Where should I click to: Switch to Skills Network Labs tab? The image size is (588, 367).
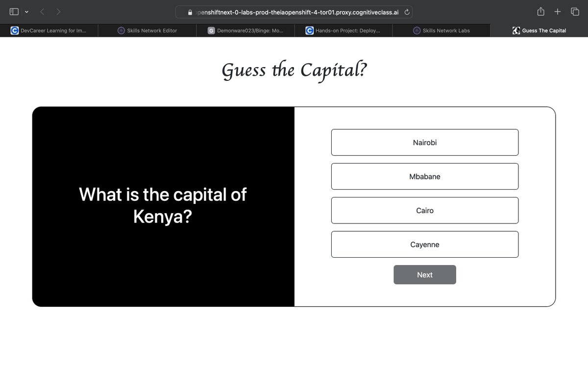tap(441, 30)
